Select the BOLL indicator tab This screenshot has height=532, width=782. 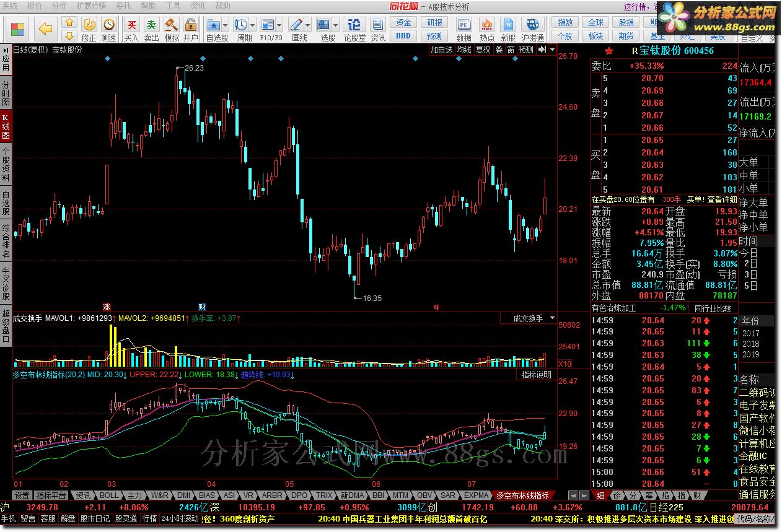(109, 495)
